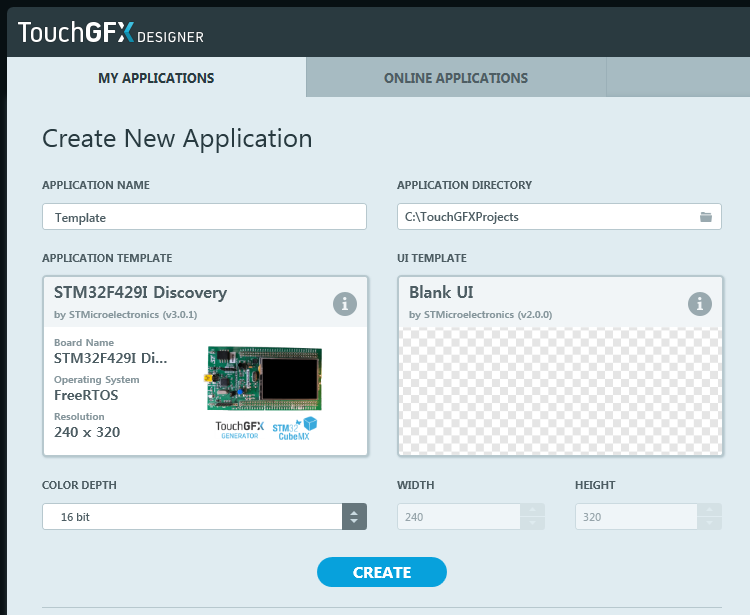The image size is (750, 615).
Task: Open the Color Depth dropdown arrow
Action: coord(354,516)
